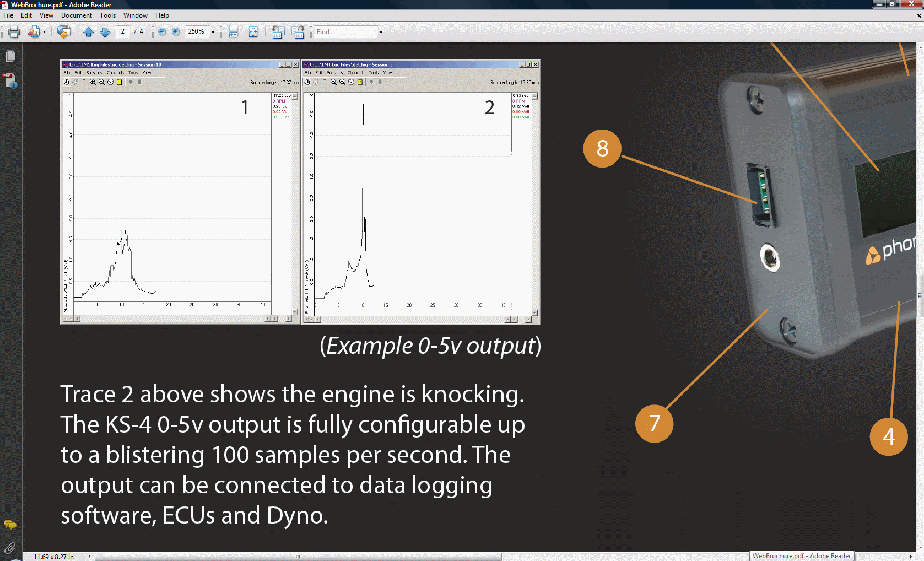Click the WebBrochure.pdf - Adobe Reader tooltip

click(x=802, y=556)
